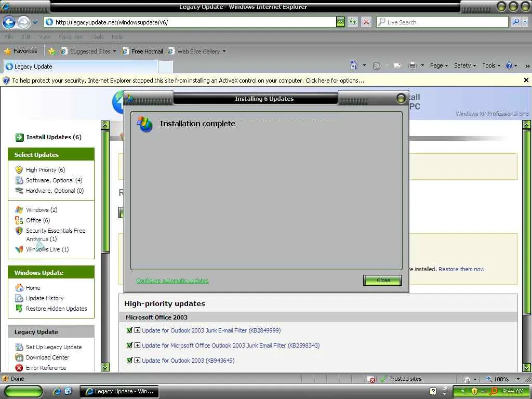Open the View menu
This screenshot has height=399, width=532.
[x=45, y=37]
